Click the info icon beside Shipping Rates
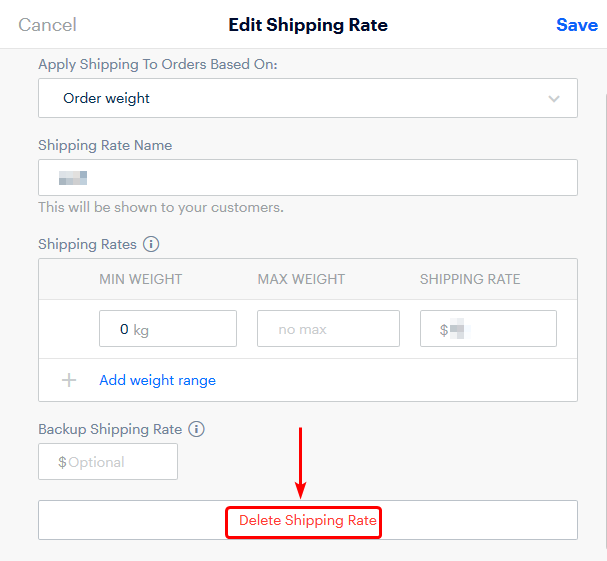The width and height of the screenshot is (607, 561). 151,244
